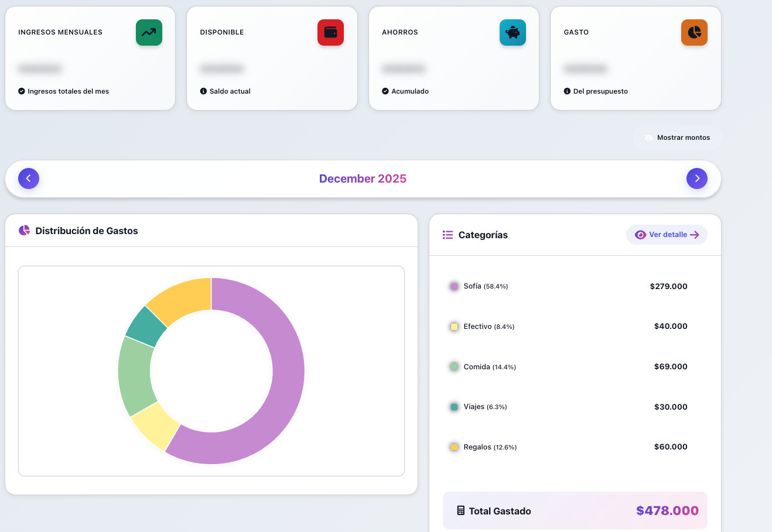
Task: Click the piggy bank icon on Ahorros card
Action: [x=513, y=33]
